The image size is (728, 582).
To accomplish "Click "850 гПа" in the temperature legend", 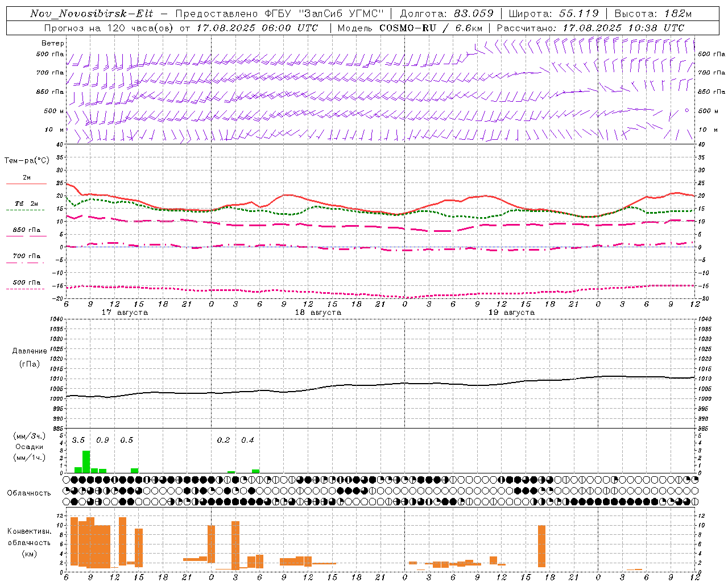I will point(27,230).
